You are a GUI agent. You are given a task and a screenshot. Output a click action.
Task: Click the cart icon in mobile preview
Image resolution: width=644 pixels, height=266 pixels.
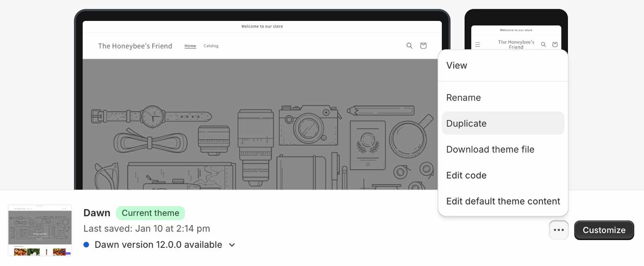555,45
